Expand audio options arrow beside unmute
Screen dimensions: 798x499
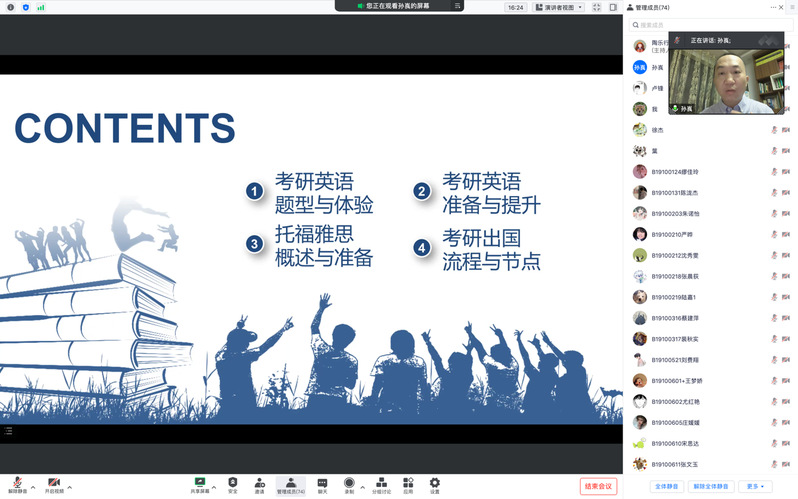pos(33,487)
